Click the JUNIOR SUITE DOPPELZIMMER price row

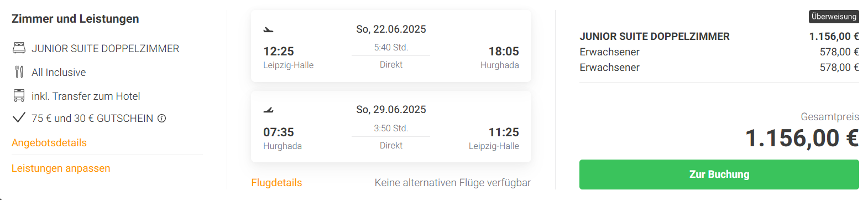pos(719,36)
